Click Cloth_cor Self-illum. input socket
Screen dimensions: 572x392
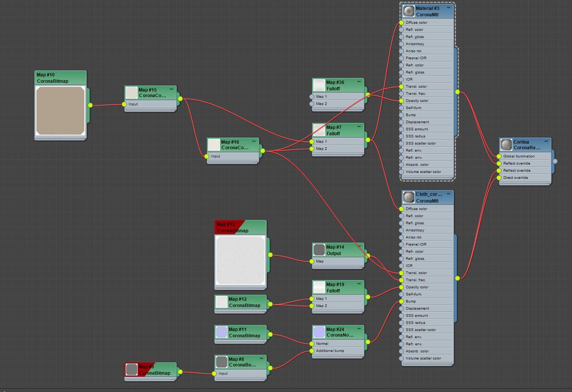(401, 294)
